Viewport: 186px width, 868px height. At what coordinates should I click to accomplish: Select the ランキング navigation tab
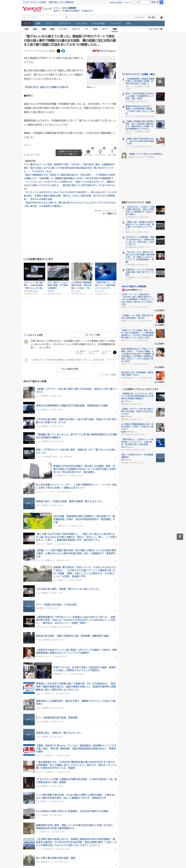[x=115, y=23]
